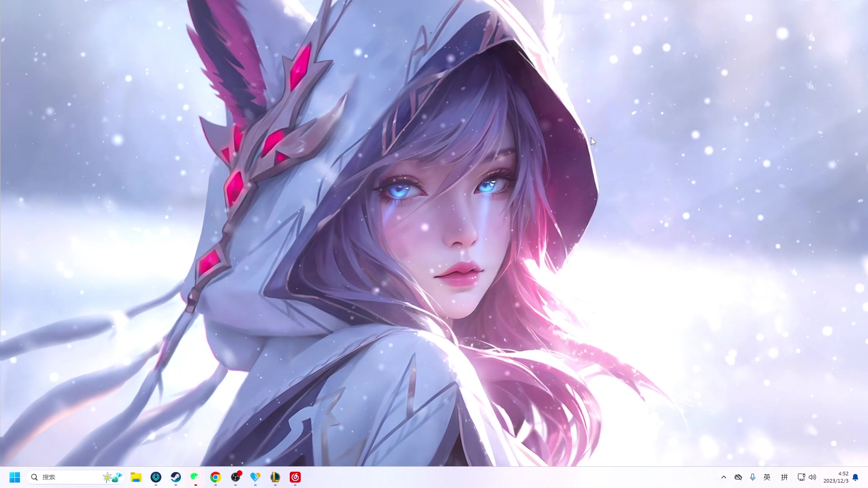Open the clock showing 4:52 2023/12/3
868x488 pixels.
pyautogui.click(x=836, y=477)
